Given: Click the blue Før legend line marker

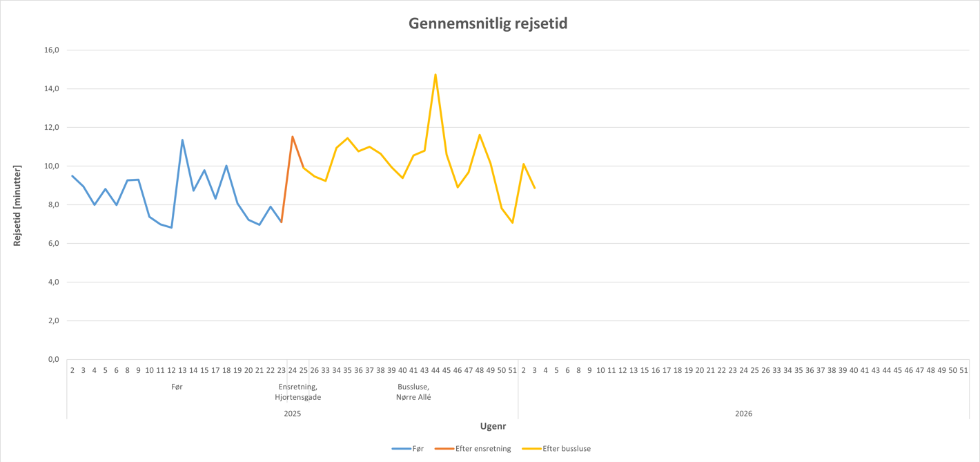Looking at the screenshot, I should point(401,449).
